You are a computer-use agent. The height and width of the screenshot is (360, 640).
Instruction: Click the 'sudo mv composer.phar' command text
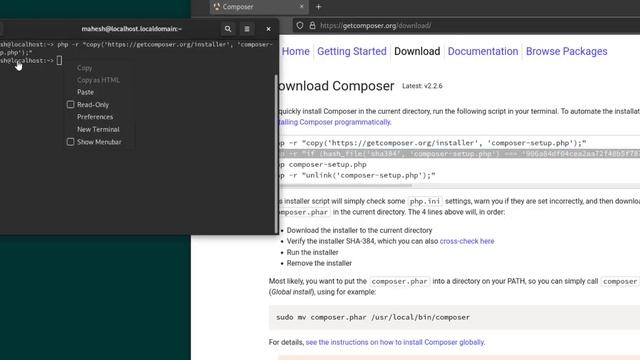click(x=373, y=317)
